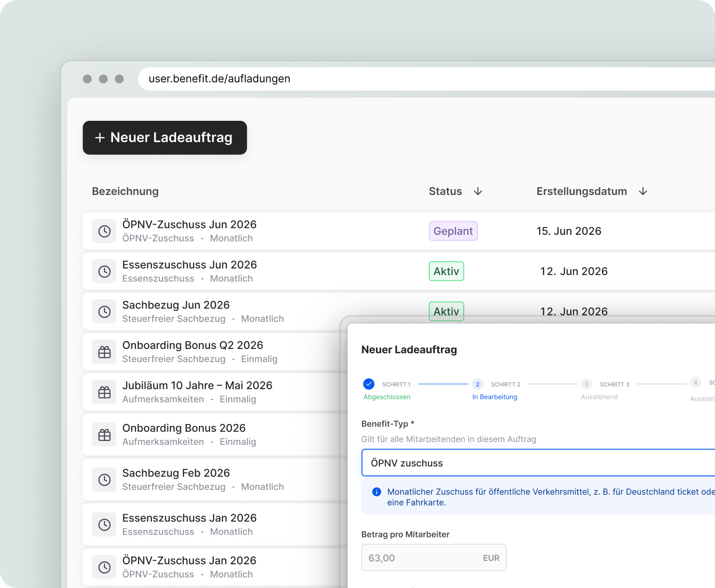Screen dimensions: 715x588
Task: Create a new Ladeauftrag with the button
Action: (165, 138)
